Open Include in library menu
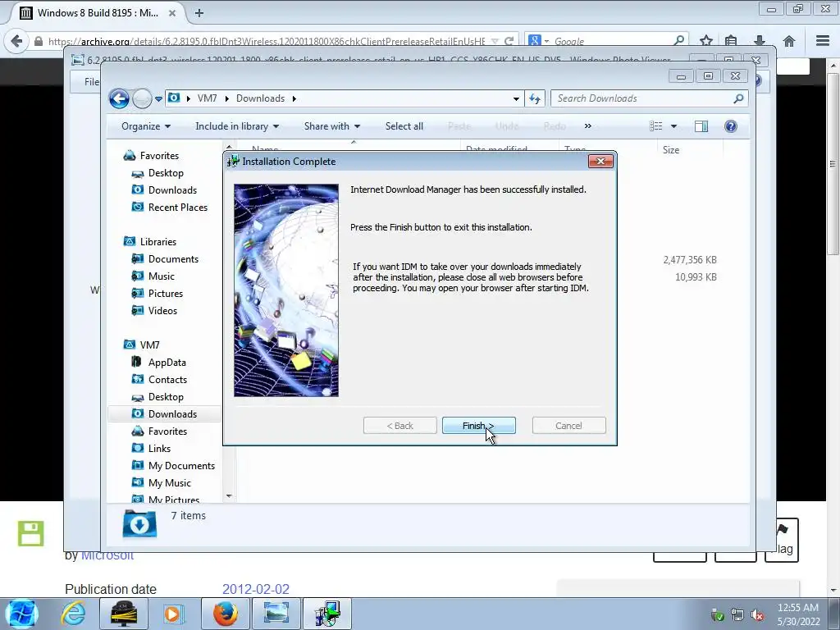Image resolution: width=840 pixels, height=630 pixels. pyautogui.click(x=237, y=126)
